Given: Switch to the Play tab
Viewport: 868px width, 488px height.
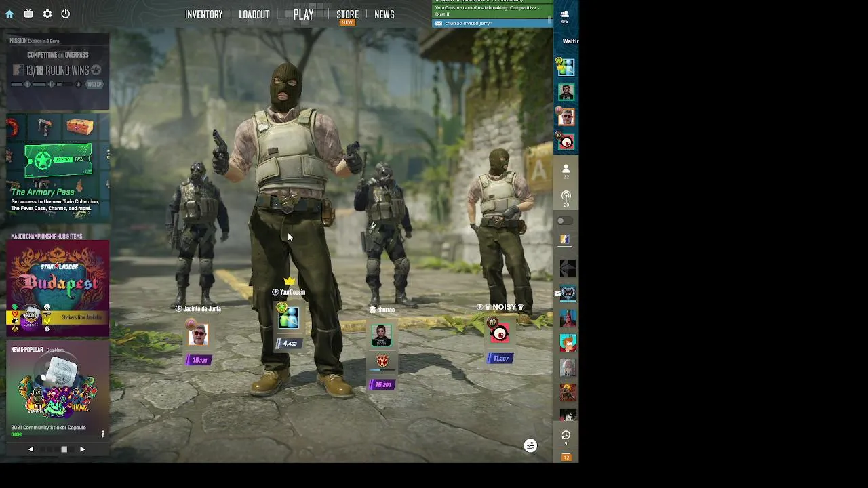Looking at the screenshot, I should [303, 14].
